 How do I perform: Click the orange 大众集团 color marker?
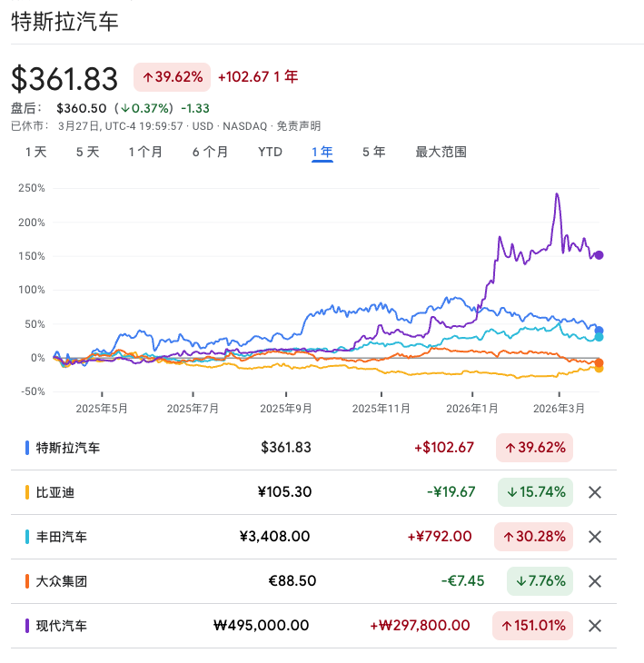click(27, 581)
